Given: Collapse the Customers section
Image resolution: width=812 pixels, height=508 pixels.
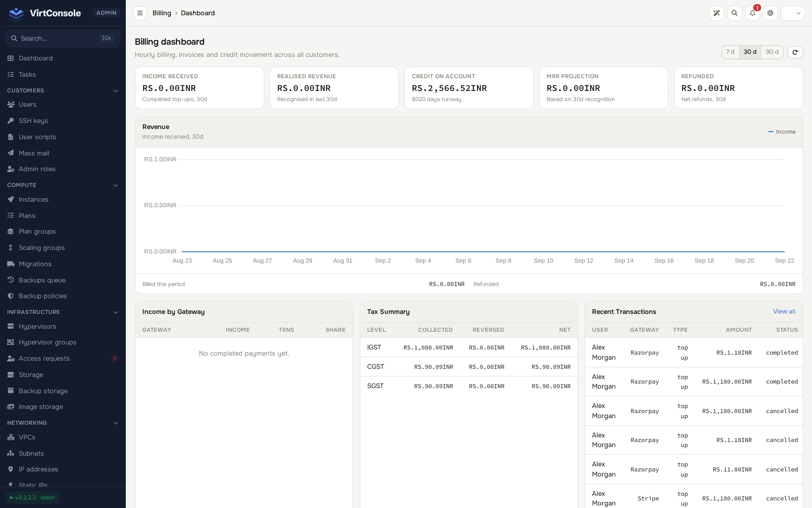Looking at the screenshot, I should (x=63, y=91).
